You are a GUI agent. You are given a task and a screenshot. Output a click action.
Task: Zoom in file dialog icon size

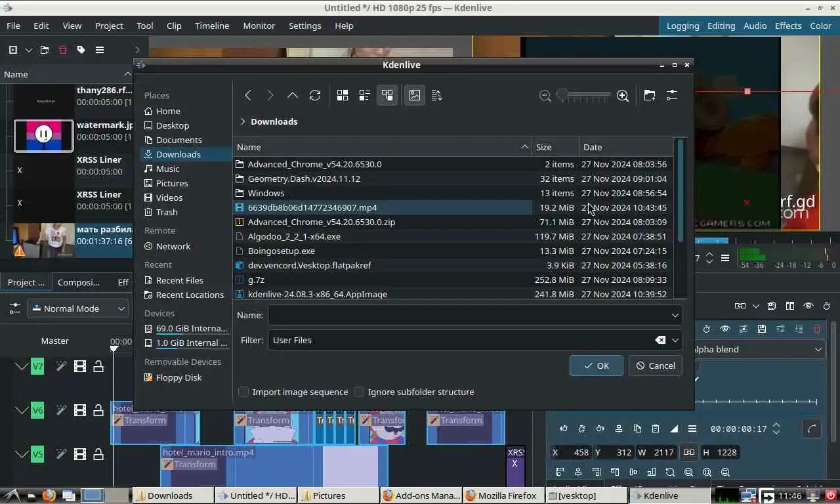click(x=623, y=96)
